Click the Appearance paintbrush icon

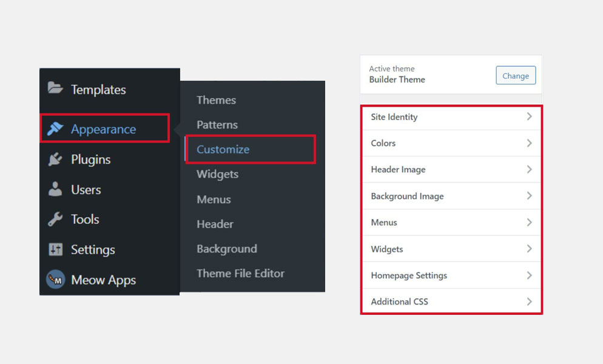(55, 129)
